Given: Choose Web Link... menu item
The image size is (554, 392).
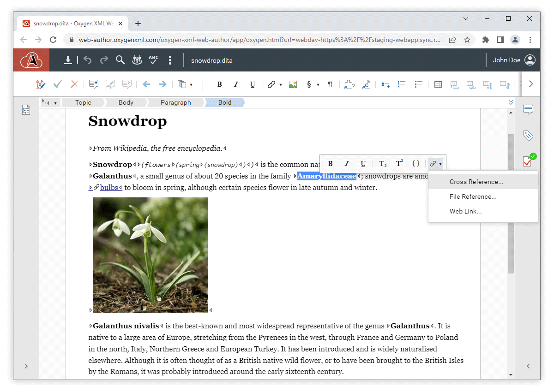Looking at the screenshot, I should [483, 211].
